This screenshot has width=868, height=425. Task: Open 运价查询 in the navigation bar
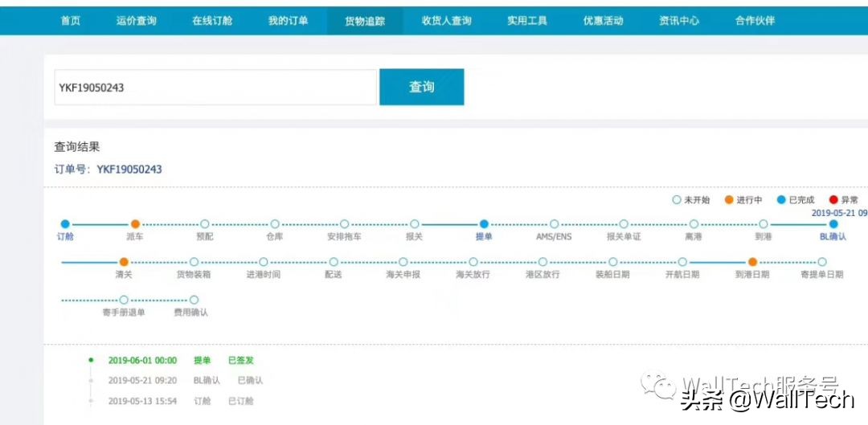point(136,21)
